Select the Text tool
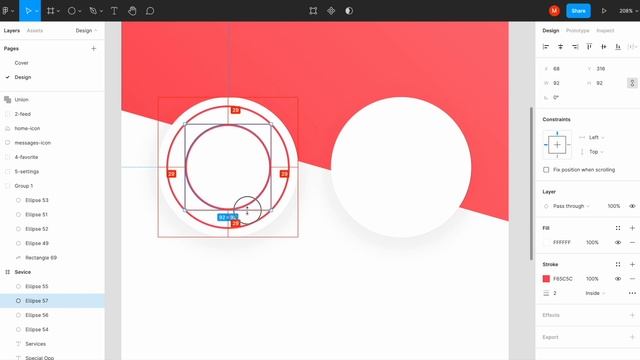640x360 pixels. click(114, 11)
